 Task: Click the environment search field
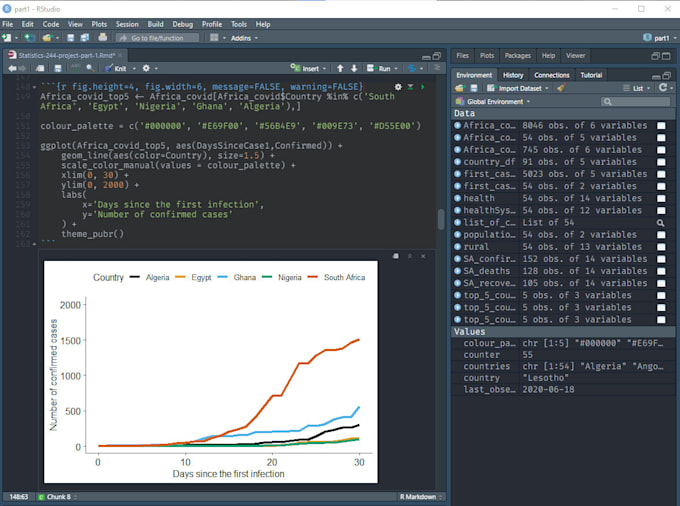[x=636, y=101]
